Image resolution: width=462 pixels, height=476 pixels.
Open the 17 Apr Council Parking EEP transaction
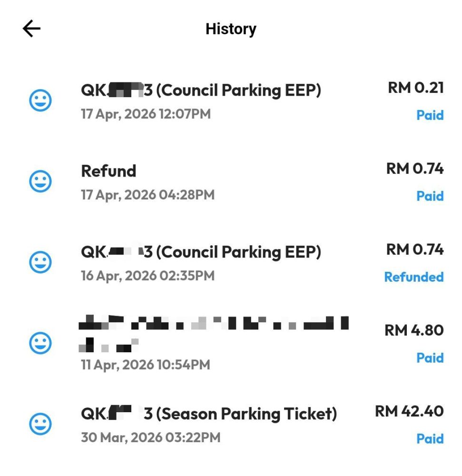tap(201, 90)
